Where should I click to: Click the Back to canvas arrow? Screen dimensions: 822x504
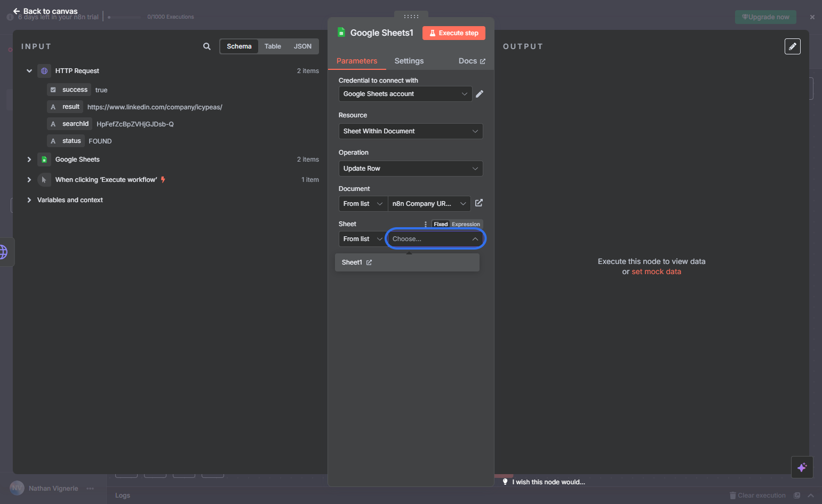(17, 11)
